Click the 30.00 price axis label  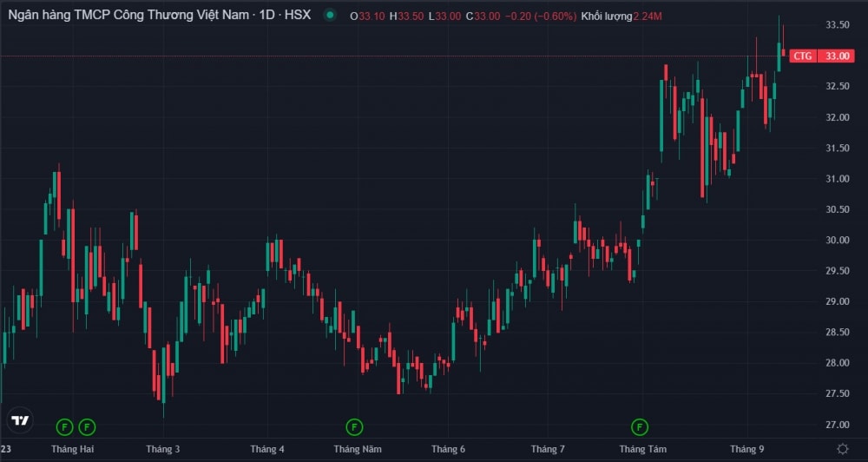(x=837, y=241)
